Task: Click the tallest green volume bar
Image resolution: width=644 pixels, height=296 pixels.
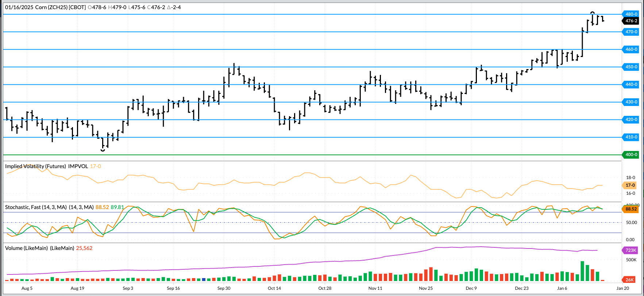Action: pos(582,271)
